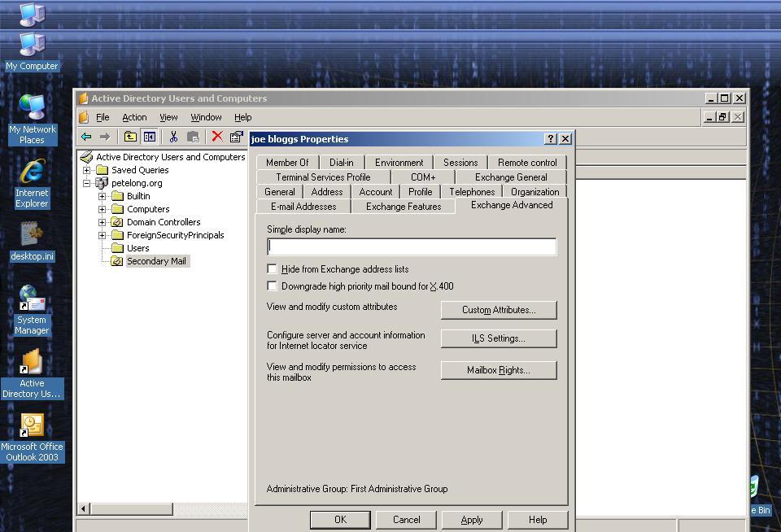Click the Domain Controllers OU icon
Screen dimensions: 781x532
pos(117,221)
